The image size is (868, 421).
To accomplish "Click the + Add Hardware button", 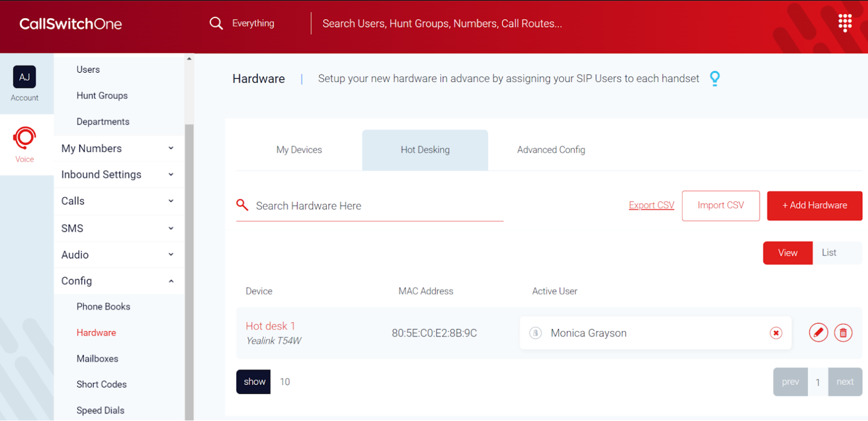I will point(815,206).
